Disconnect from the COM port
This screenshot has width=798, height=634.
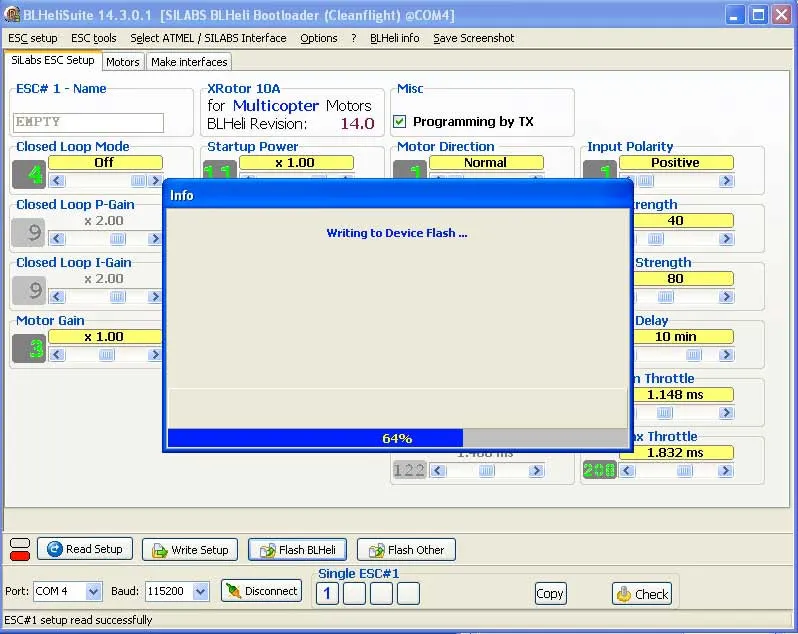(261, 591)
